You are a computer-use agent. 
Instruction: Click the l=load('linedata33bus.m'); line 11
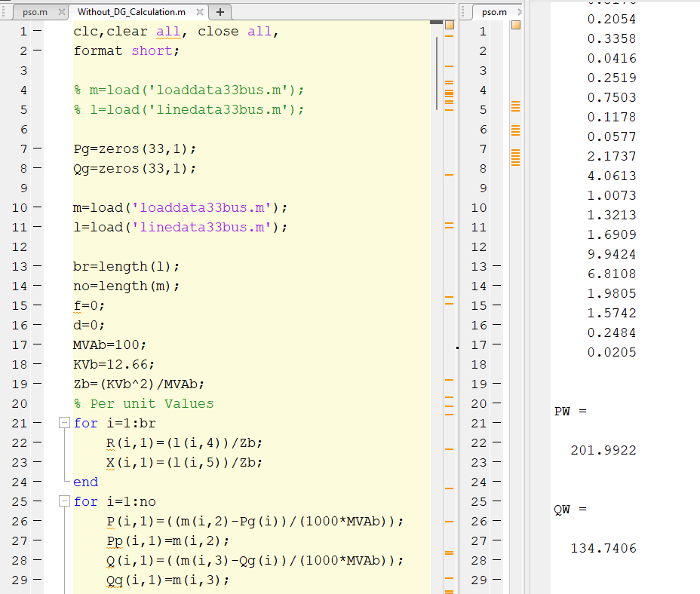coord(180,227)
